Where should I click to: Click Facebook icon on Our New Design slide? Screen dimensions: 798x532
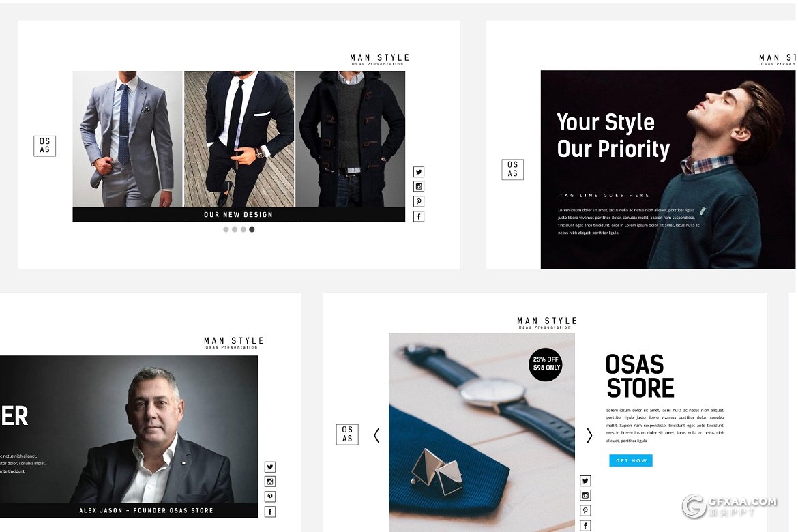point(419,217)
